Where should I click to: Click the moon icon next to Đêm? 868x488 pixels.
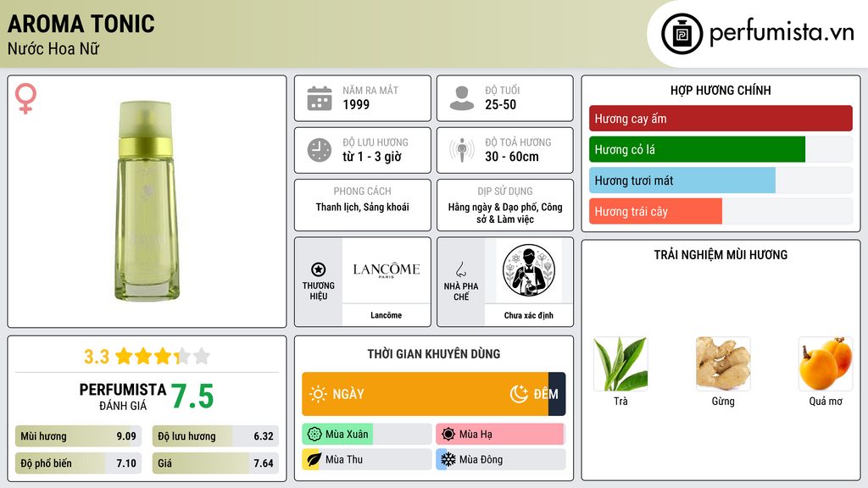pyautogui.click(x=519, y=394)
